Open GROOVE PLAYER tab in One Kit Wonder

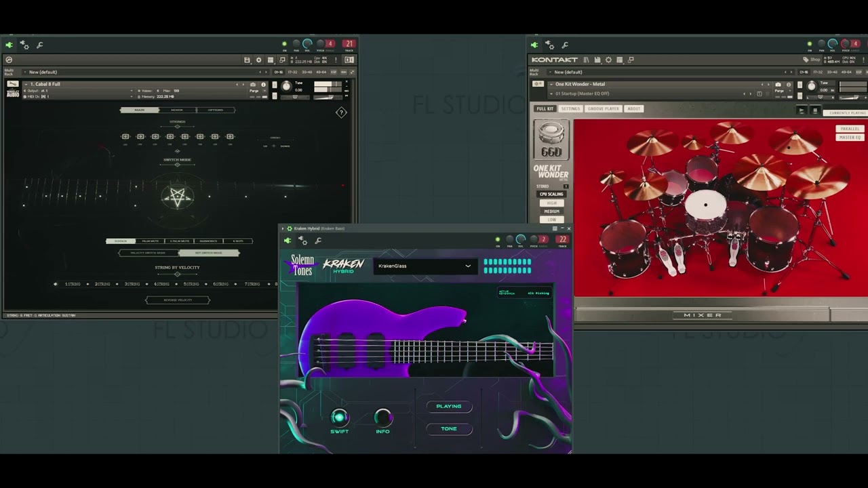[603, 108]
